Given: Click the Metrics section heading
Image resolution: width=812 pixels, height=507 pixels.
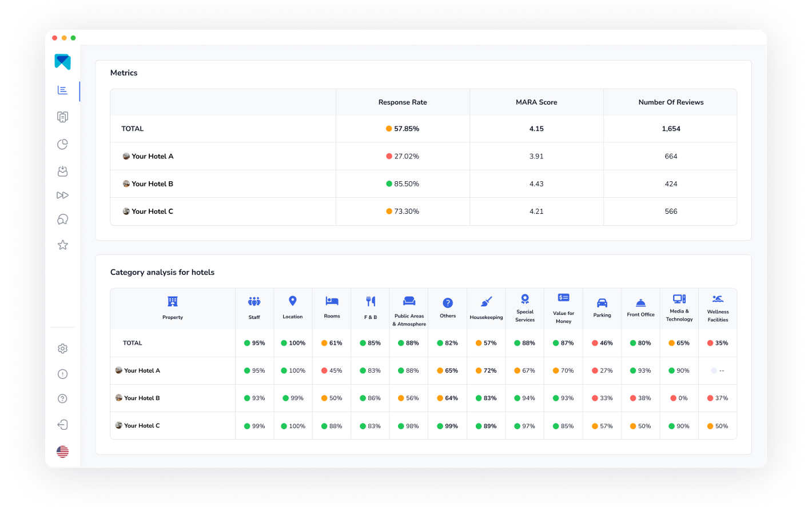Looking at the screenshot, I should pos(124,73).
